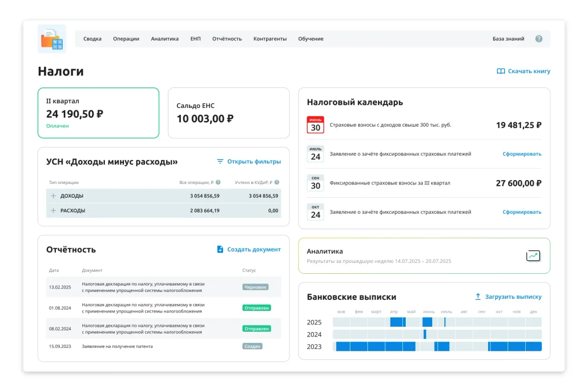
Task: Click help icon next to Все операции
Action: pos(218,182)
